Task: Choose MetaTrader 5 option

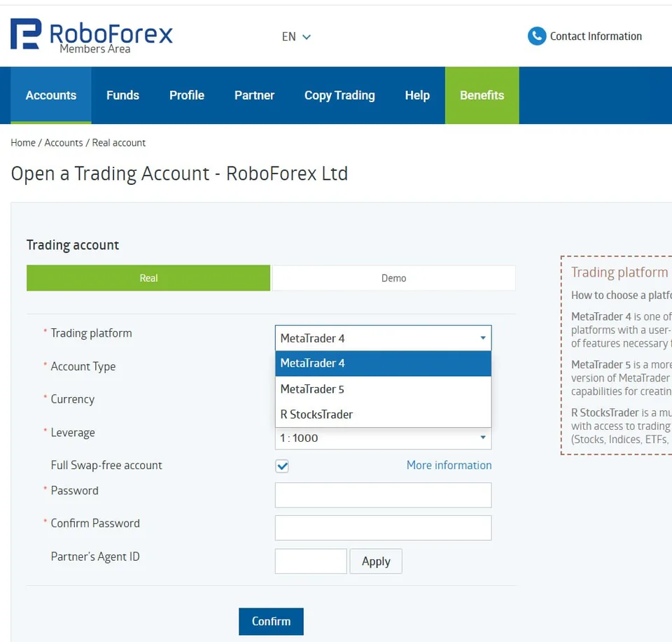Action: click(383, 389)
